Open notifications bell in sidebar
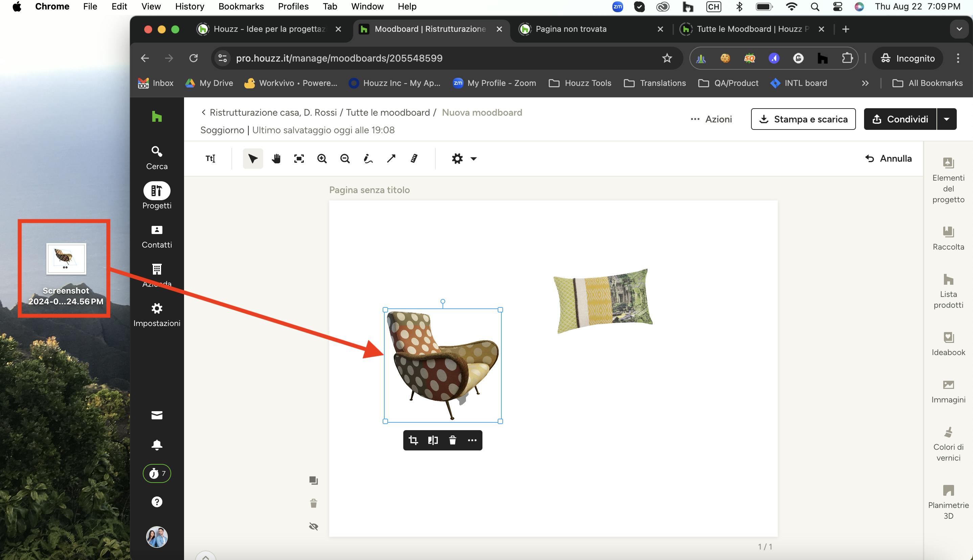The height and width of the screenshot is (560, 973). pyautogui.click(x=157, y=445)
